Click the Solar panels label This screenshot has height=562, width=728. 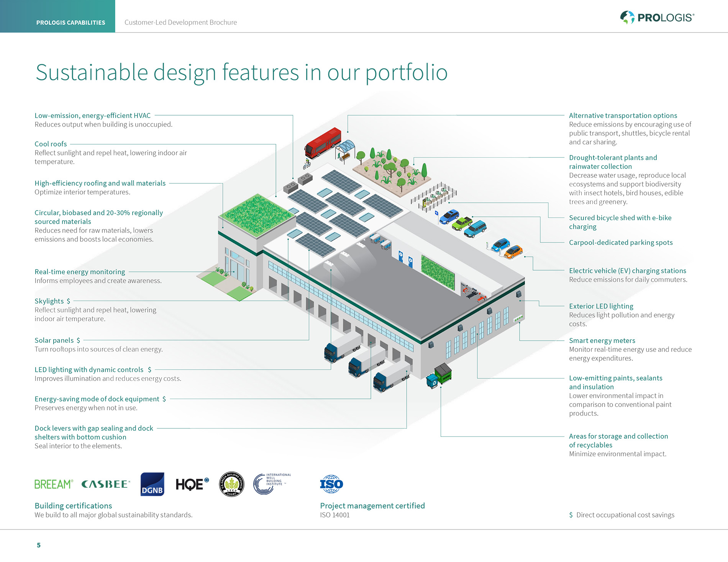pyautogui.click(x=54, y=340)
